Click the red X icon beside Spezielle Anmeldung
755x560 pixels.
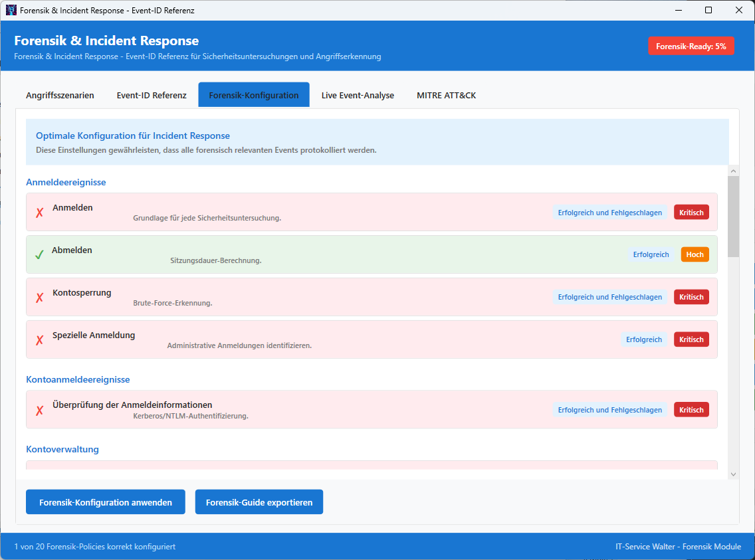(x=40, y=340)
